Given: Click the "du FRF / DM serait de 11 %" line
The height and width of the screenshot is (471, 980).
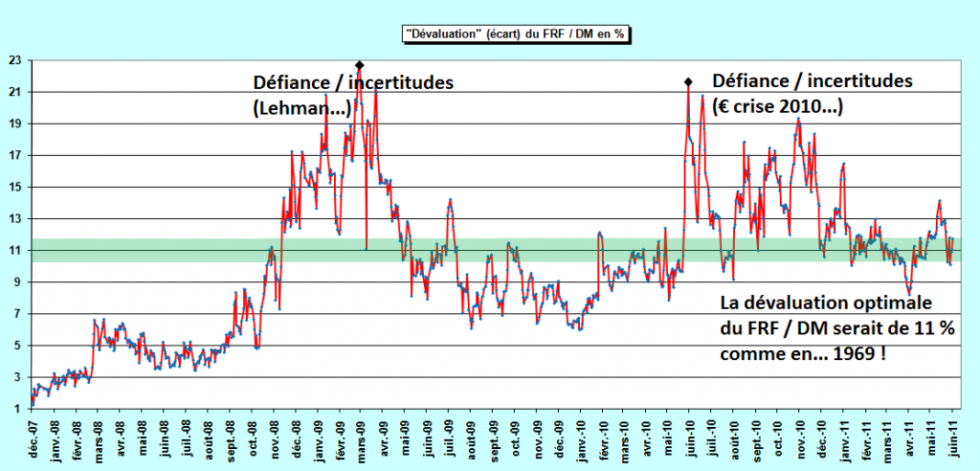Looking at the screenshot, I should tap(837, 328).
